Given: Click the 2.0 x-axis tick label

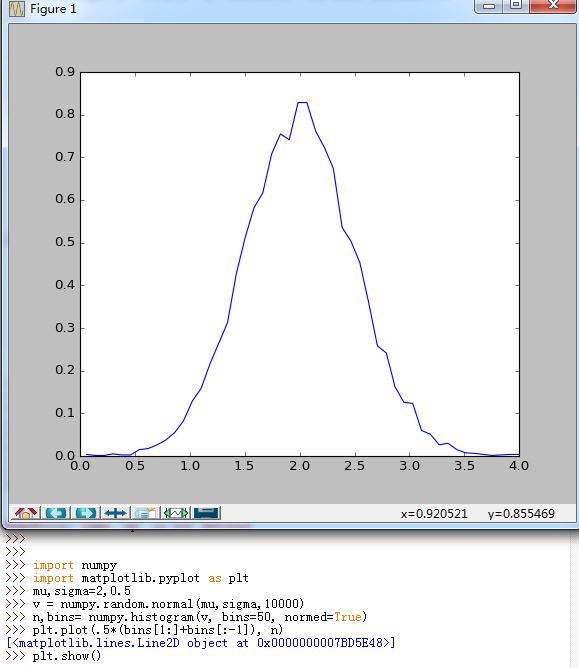Looking at the screenshot, I should click(x=300, y=466).
